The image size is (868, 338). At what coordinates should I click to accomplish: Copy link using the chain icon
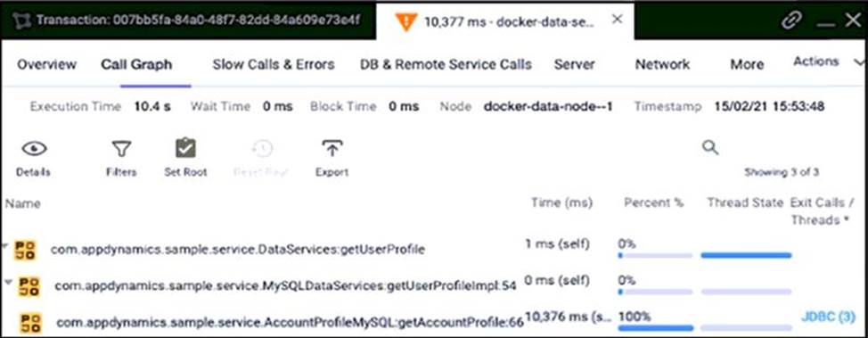(x=791, y=21)
